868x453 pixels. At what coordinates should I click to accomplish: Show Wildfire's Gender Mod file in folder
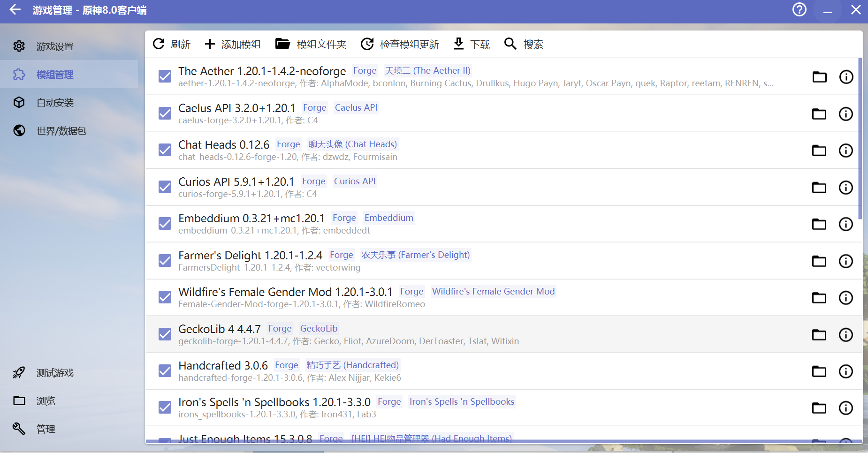click(819, 297)
